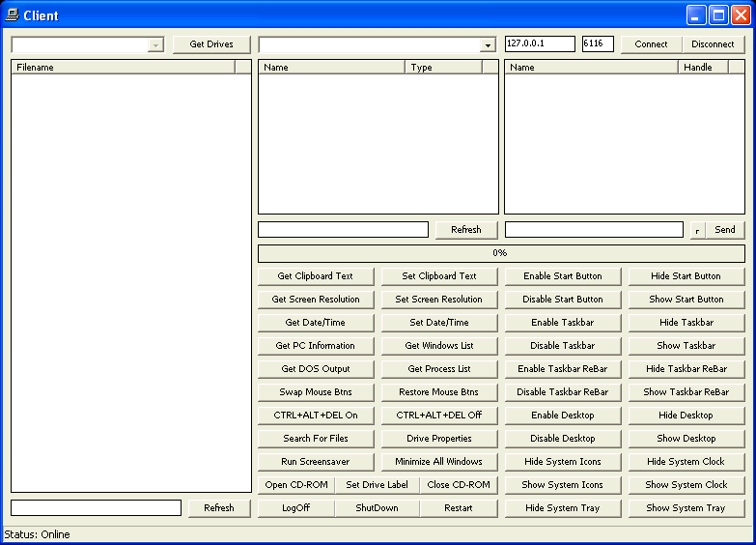Toggle CTRL+ALT+DEL Off
The width and height of the screenshot is (756, 545).
[x=439, y=416]
